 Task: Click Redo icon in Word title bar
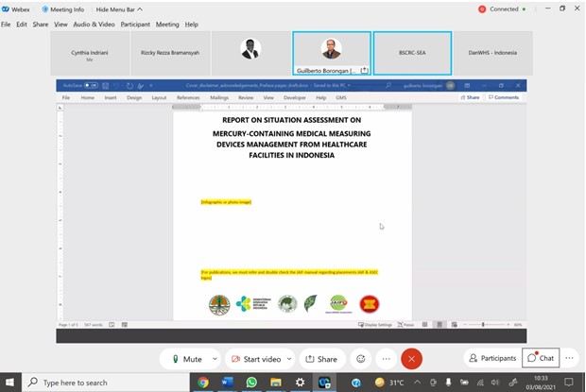129,86
